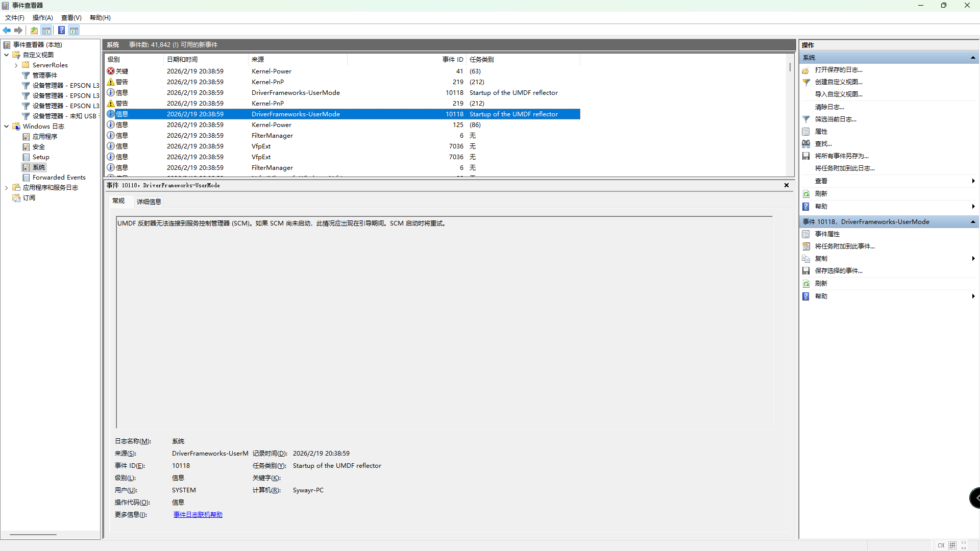Click the blue help toolbar icon
The height and width of the screenshot is (551, 980).
(x=61, y=31)
